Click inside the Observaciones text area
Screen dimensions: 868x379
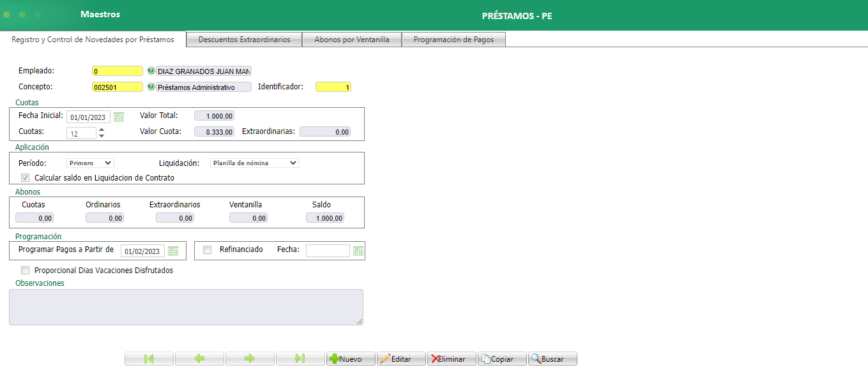pos(185,306)
